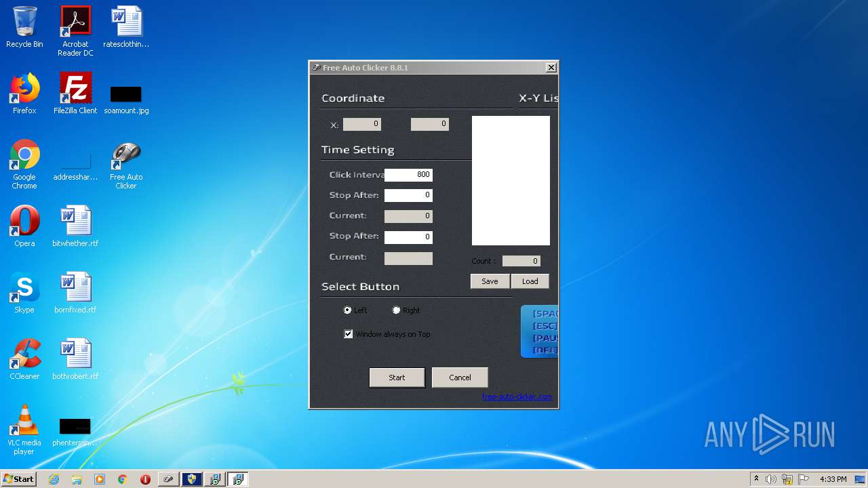Open Internet Explorer from the taskbar

pos(54,479)
